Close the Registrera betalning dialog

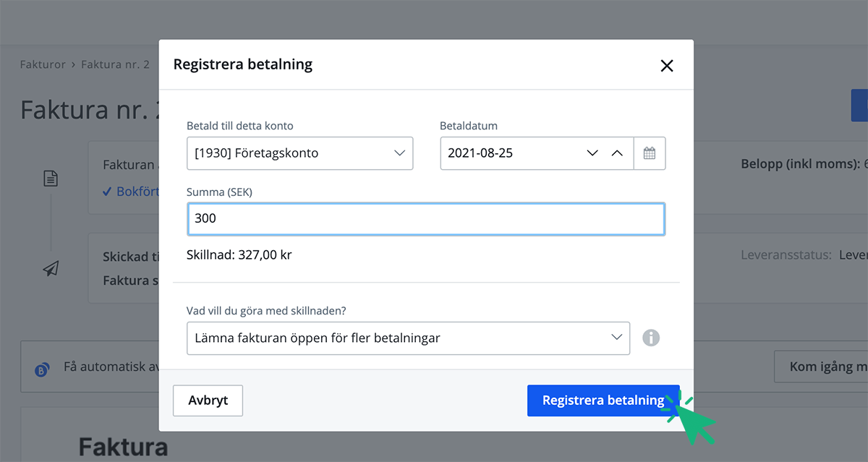pyautogui.click(x=666, y=65)
